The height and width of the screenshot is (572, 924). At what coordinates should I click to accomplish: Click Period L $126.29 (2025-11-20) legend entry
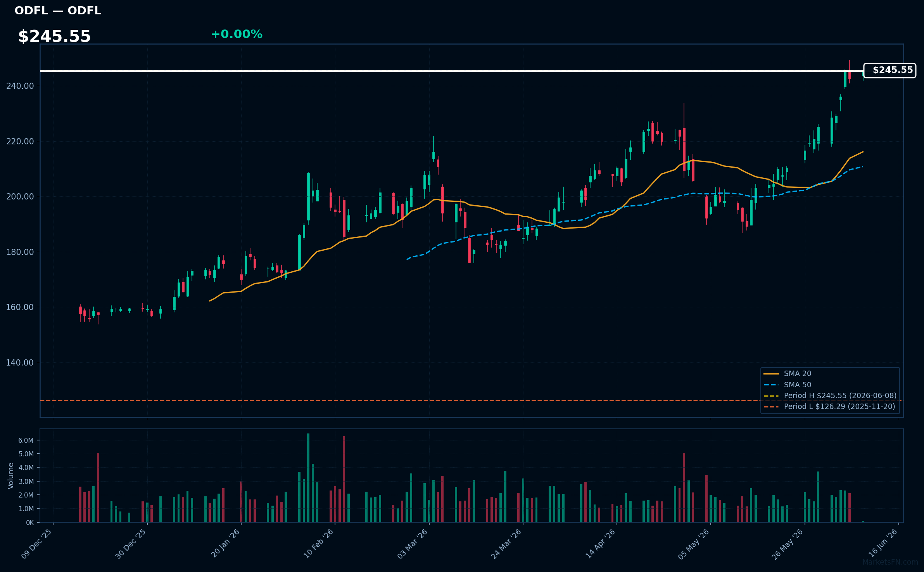[829, 406]
